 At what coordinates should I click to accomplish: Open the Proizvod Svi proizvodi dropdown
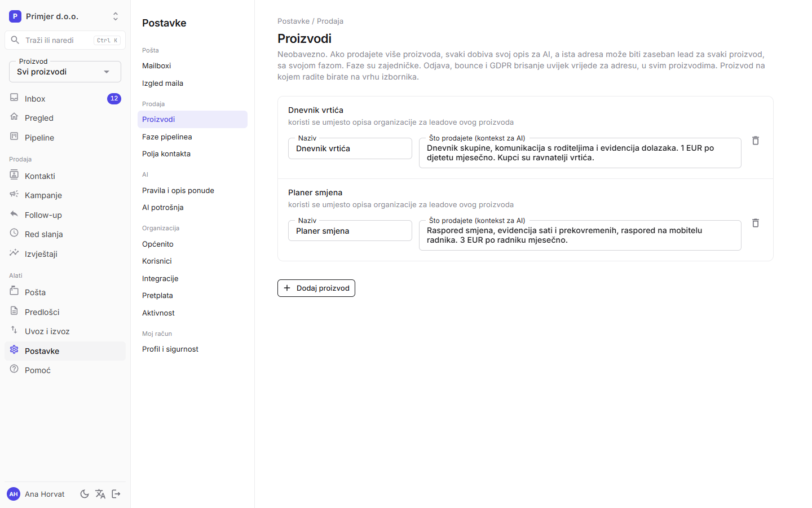click(65, 72)
